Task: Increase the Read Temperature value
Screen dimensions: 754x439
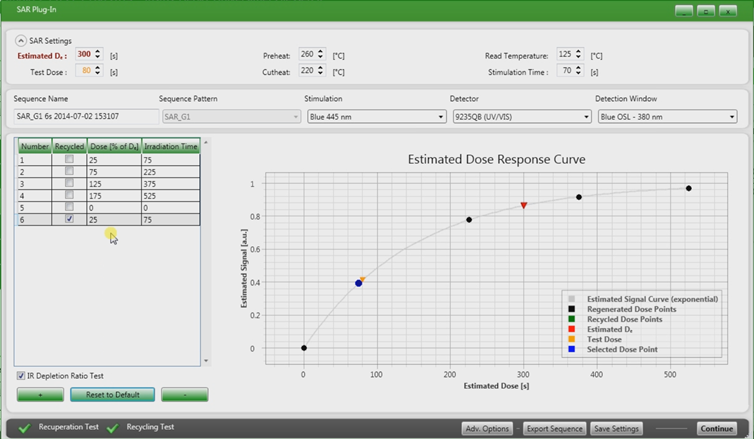Action: [x=578, y=51]
